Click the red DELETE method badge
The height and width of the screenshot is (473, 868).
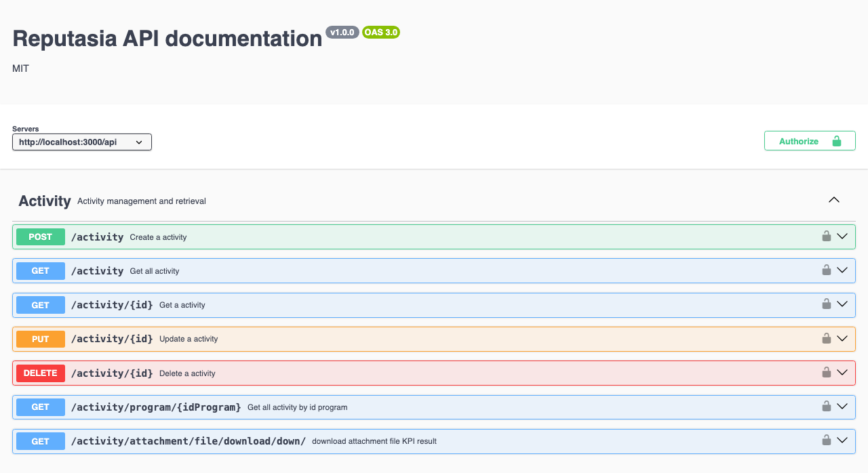pyautogui.click(x=41, y=373)
